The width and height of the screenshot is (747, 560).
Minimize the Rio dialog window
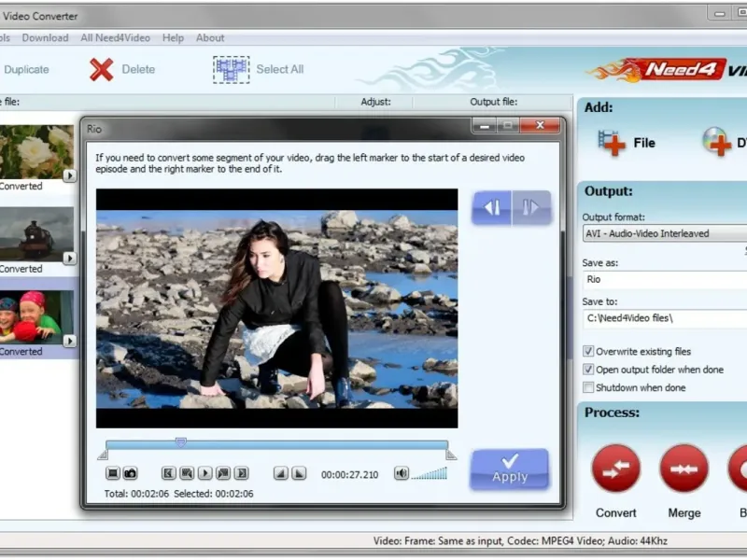tap(485, 126)
